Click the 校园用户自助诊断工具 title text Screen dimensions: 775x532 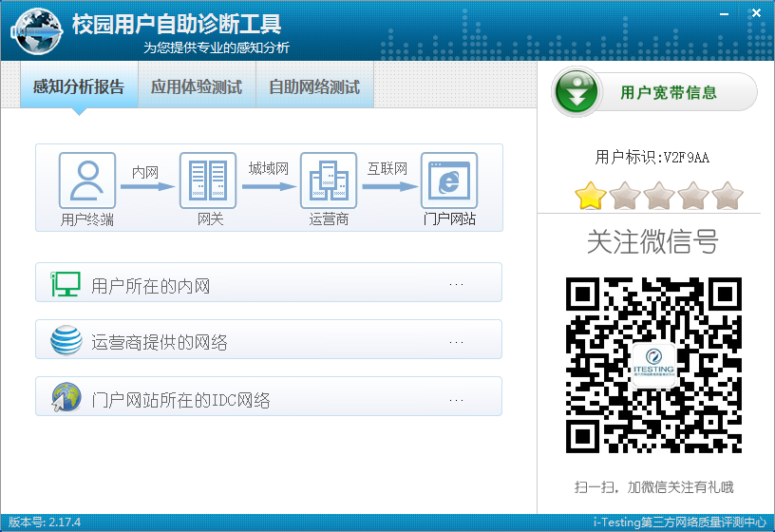(177, 24)
